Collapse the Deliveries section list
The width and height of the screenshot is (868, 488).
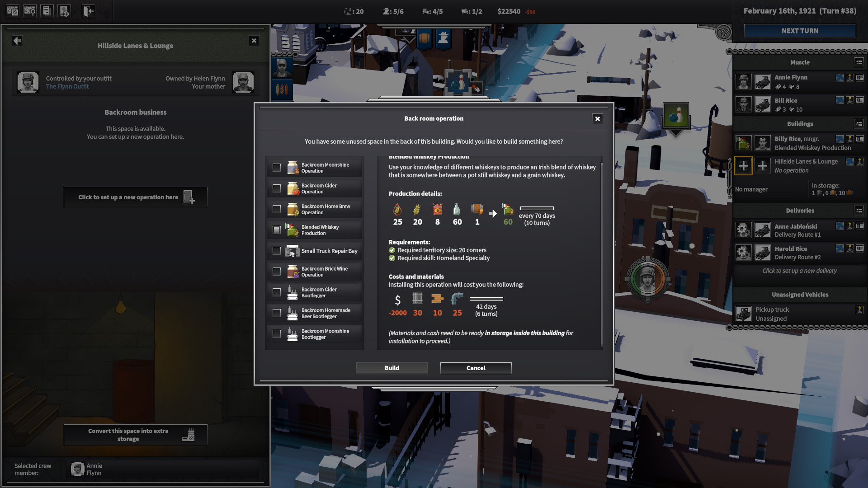858,211
